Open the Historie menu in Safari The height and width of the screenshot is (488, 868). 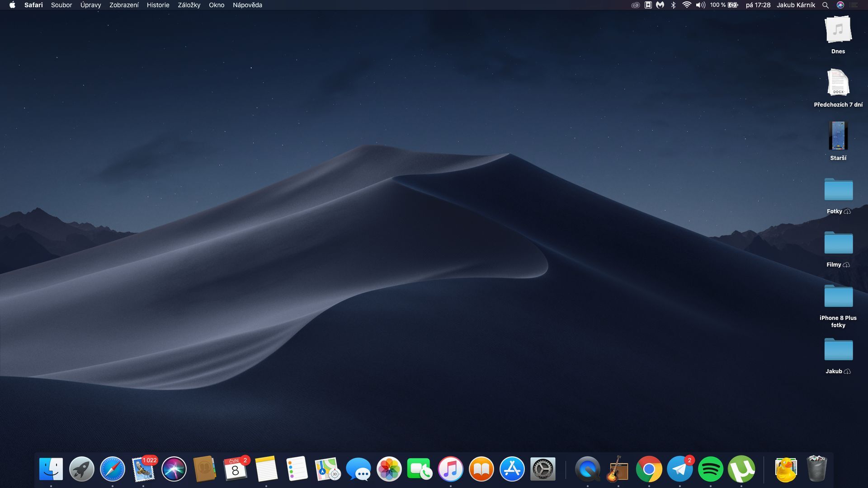(157, 5)
